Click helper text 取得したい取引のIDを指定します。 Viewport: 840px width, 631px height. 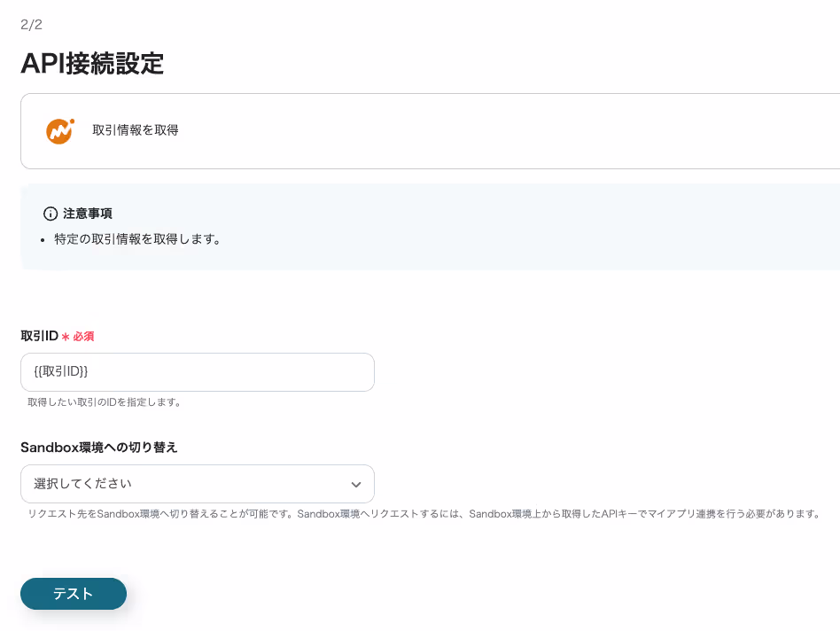pyautogui.click(x=105, y=401)
